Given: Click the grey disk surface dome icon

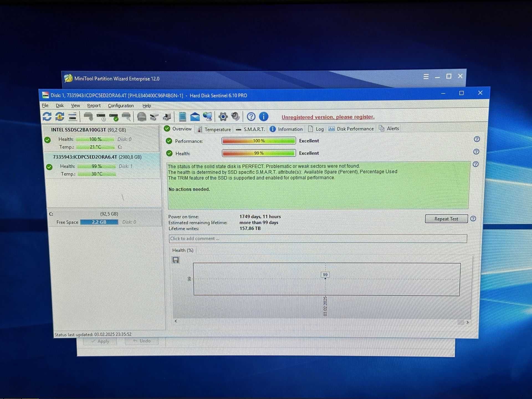Looking at the screenshot, I should click(142, 117).
